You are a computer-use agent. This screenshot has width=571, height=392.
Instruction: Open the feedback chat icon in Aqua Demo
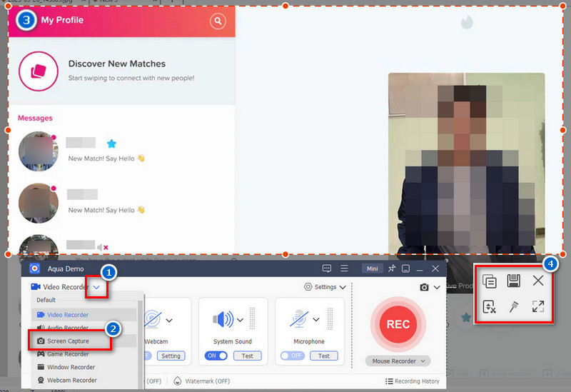327,268
